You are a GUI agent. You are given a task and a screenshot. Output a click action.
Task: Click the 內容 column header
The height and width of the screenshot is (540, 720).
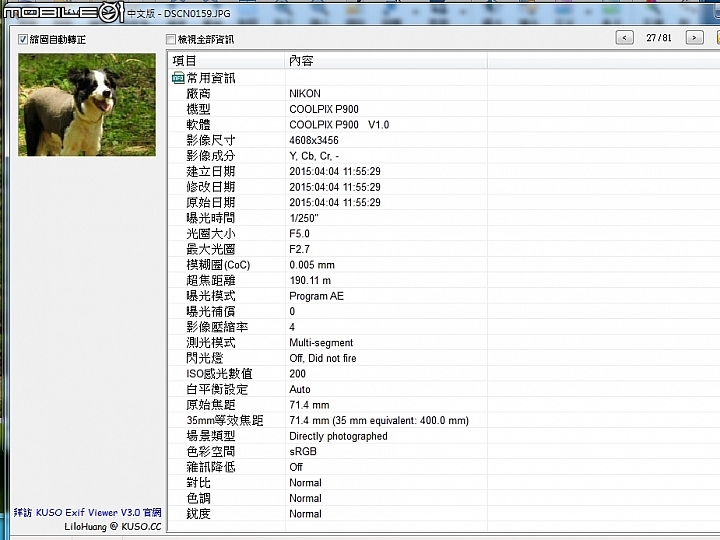pyautogui.click(x=386, y=61)
